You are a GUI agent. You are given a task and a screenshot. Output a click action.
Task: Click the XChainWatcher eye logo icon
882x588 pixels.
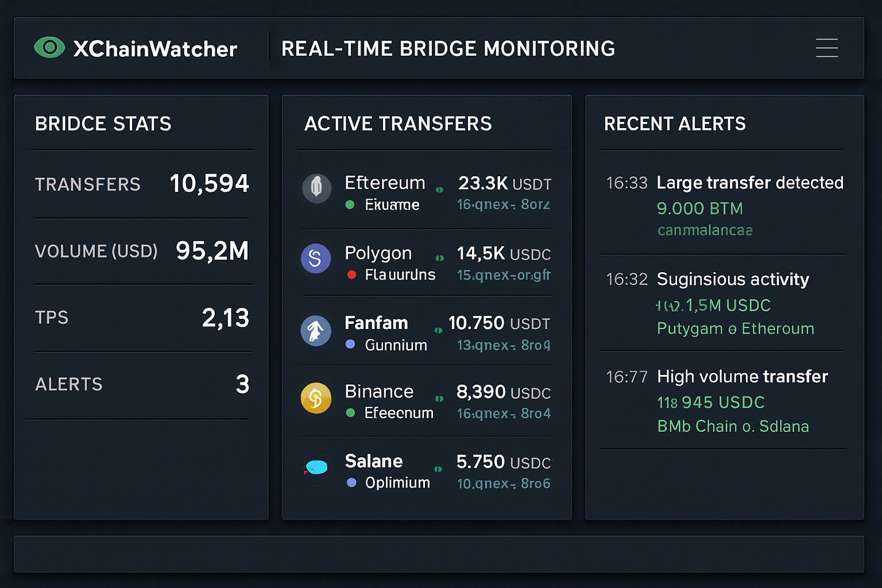point(50,48)
